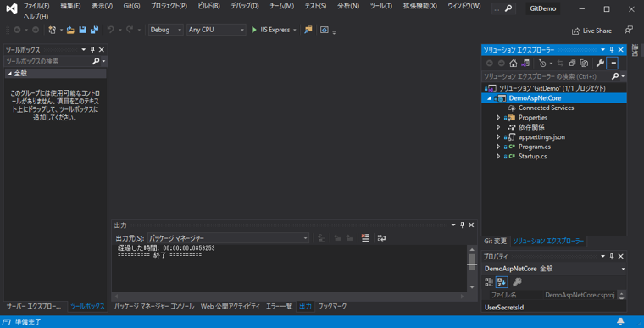
Task: Click toolbox search magnifier icon
Action: click(96, 61)
